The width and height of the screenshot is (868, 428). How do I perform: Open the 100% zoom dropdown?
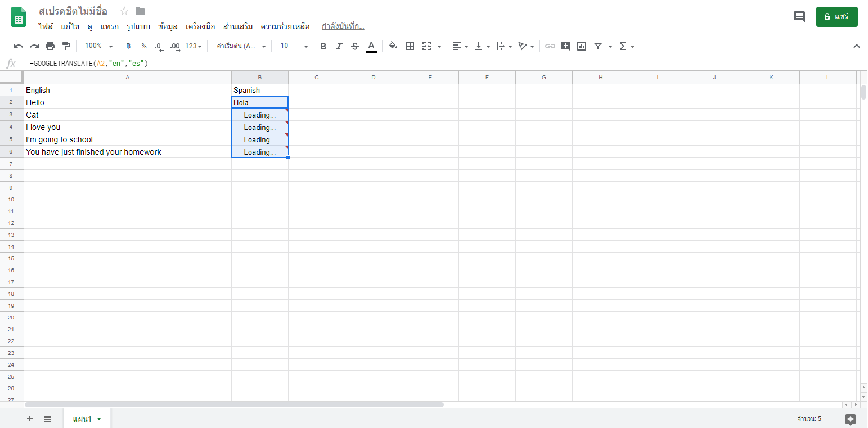point(98,46)
